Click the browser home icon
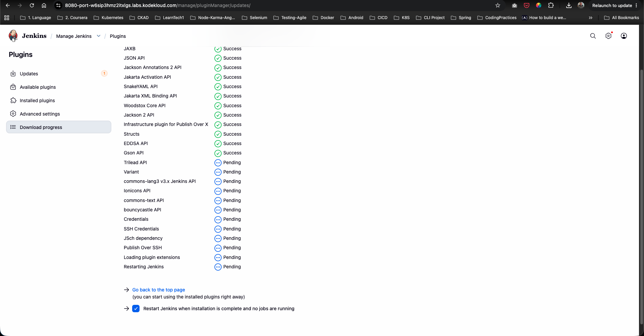The width and height of the screenshot is (644, 336). (44, 5)
